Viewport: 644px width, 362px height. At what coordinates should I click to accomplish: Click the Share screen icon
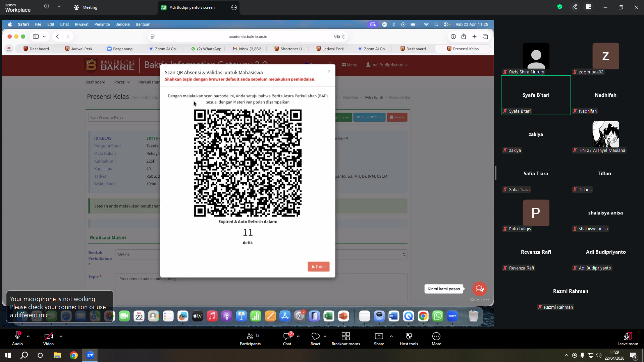coord(379,336)
